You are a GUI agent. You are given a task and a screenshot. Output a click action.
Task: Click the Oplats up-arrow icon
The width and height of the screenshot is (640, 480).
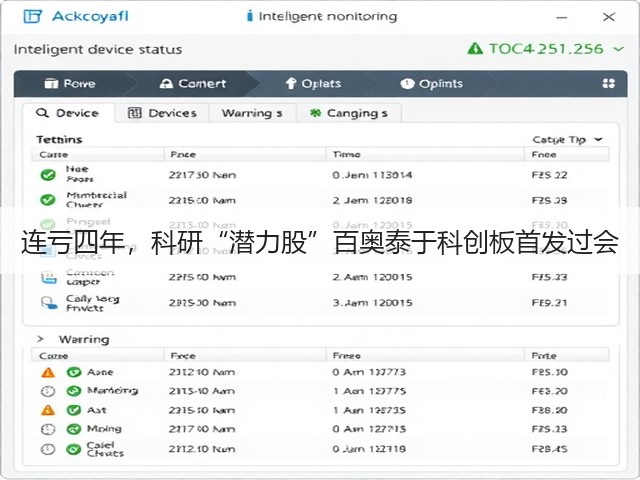291,83
